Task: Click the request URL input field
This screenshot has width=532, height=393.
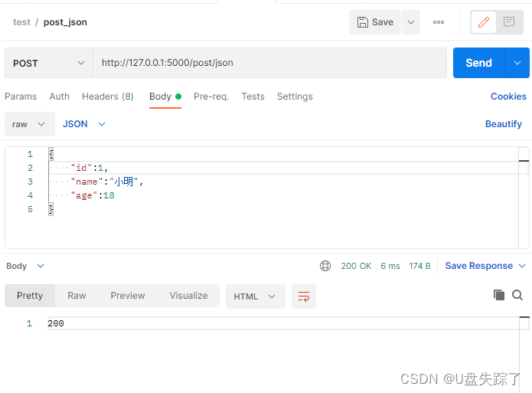Action: click(269, 63)
